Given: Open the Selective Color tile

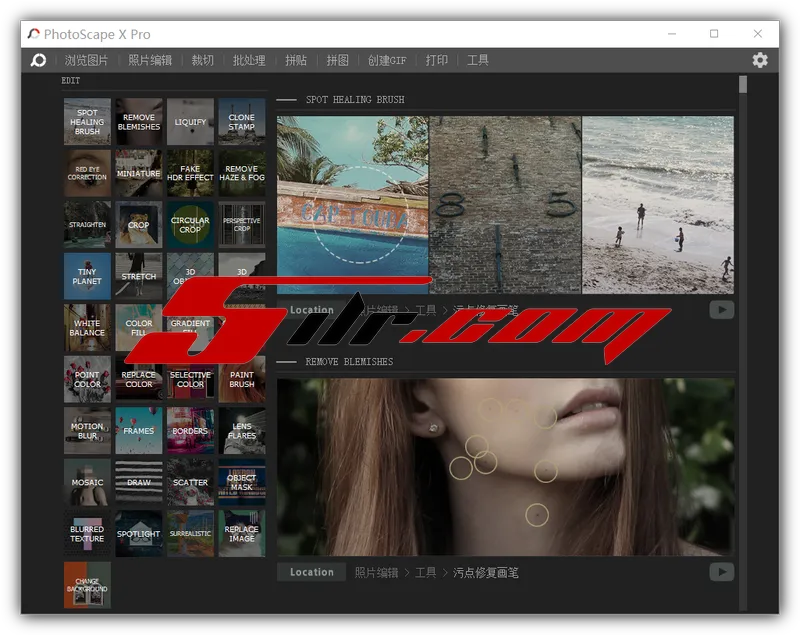Looking at the screenshot, I should 190,379.
